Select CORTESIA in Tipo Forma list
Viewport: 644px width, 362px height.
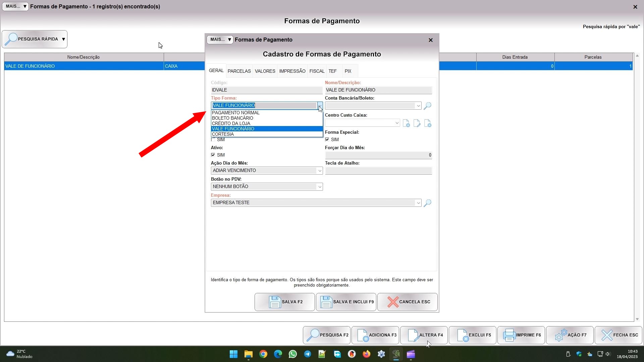(223, 134)
